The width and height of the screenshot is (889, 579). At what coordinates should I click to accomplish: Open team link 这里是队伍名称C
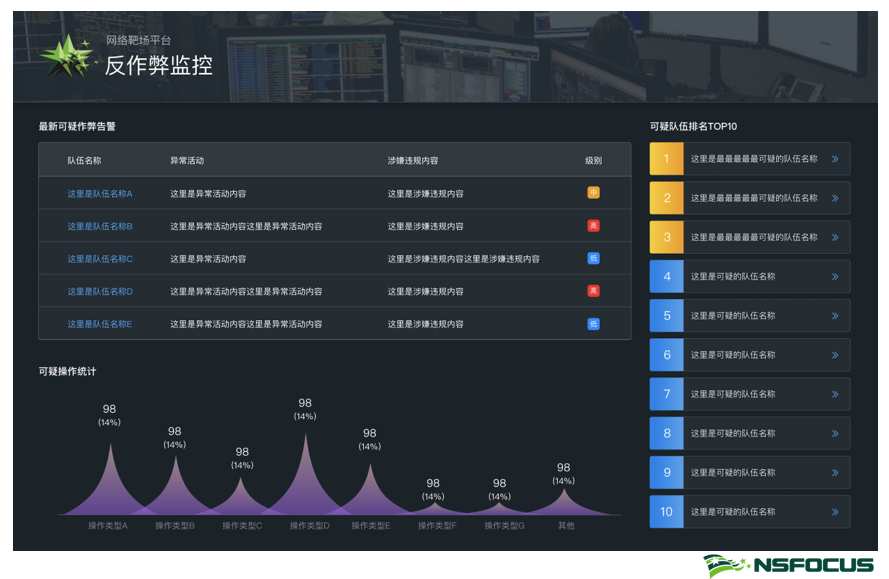click(100, 259)
